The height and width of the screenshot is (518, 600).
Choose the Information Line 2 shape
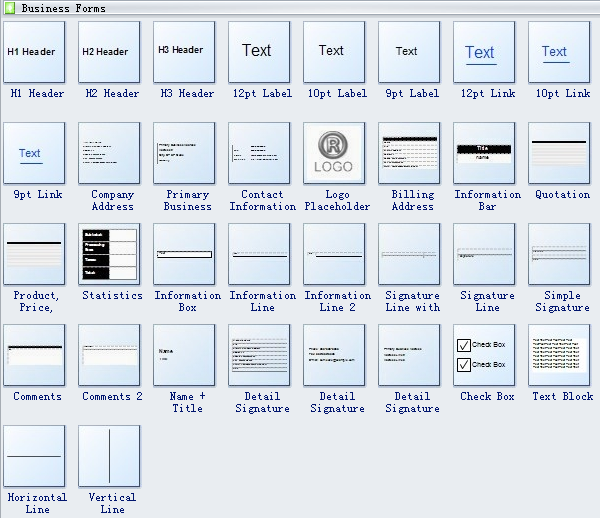coord(334,254)
